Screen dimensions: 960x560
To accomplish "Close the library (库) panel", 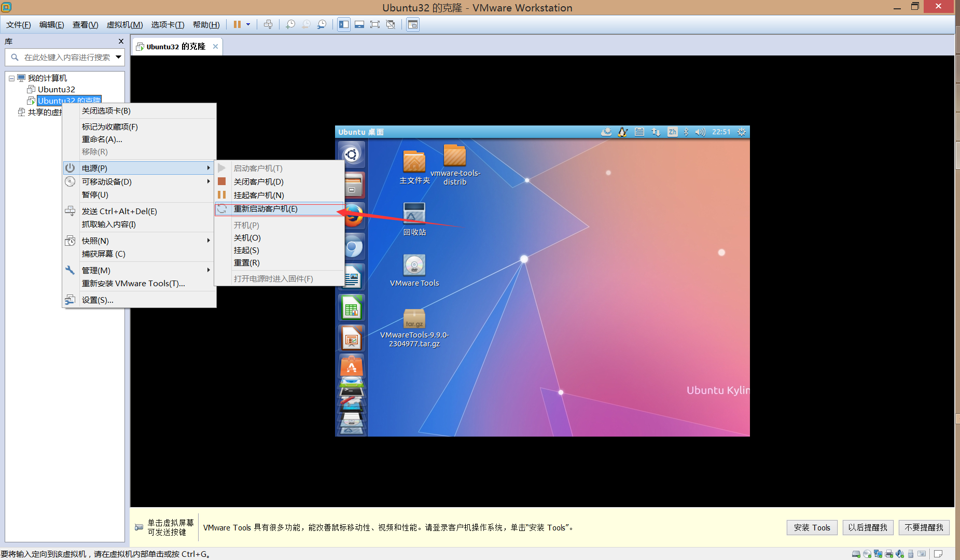I will (121, 41).
